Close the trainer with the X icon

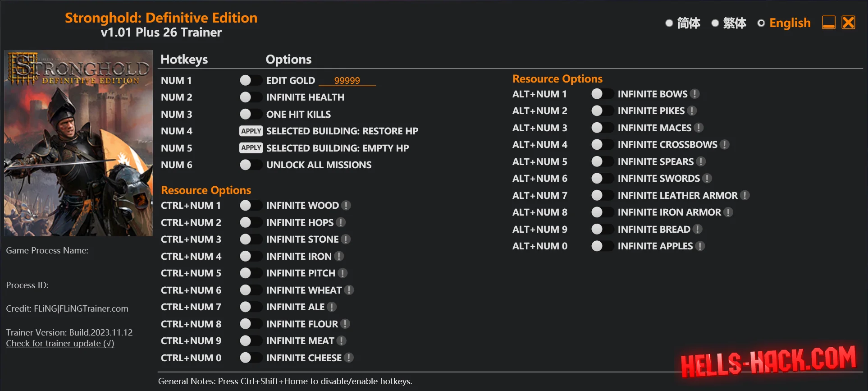point(848,23)
